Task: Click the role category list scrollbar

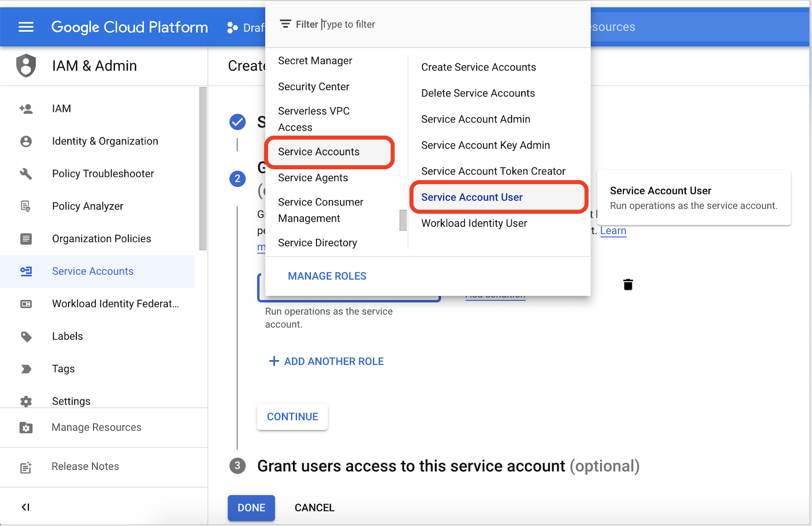Action: coord(403,220)
